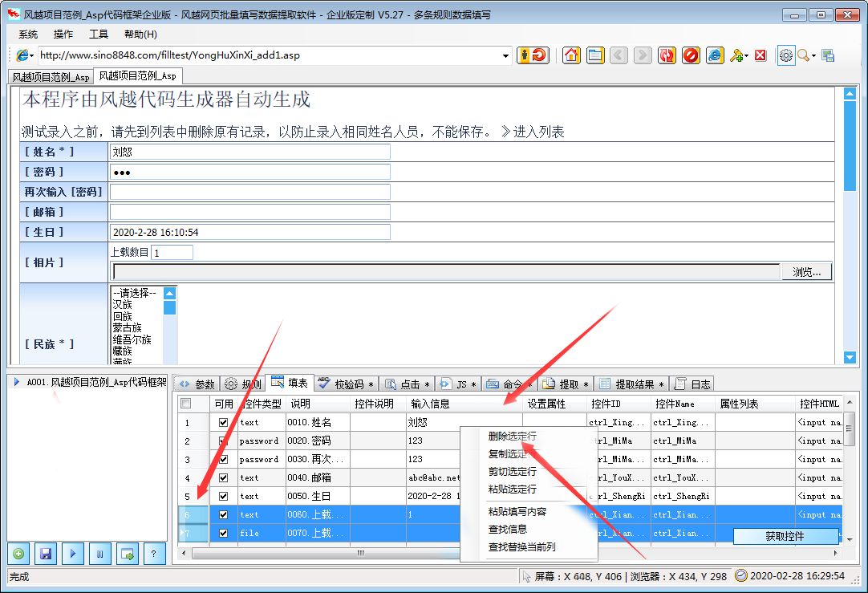Uncheck 可用 for row 4 邮箱
The width and height of the screenshot is (868, 593).
[x=224, y=477]
